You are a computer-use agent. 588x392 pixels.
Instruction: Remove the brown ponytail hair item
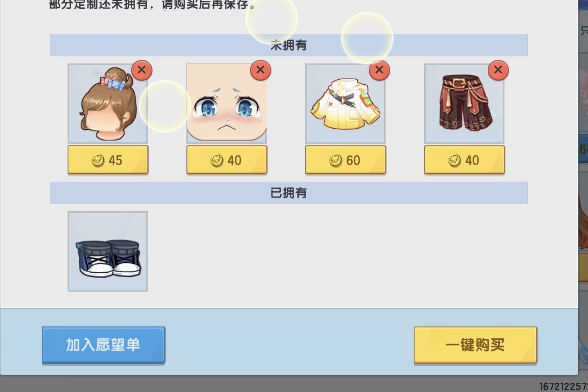point(142,70)
